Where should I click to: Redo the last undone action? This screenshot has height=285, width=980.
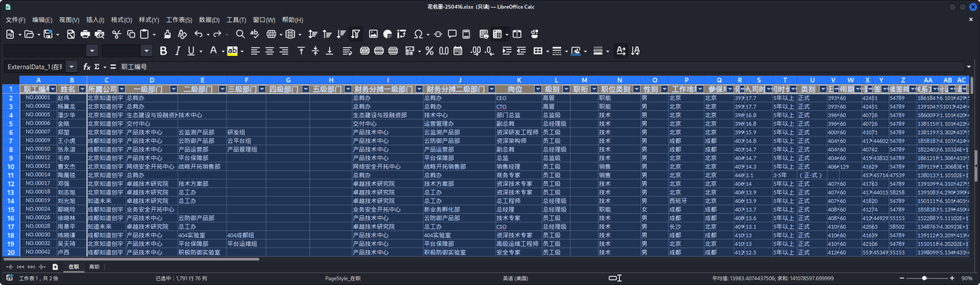(x=217, y=34)
